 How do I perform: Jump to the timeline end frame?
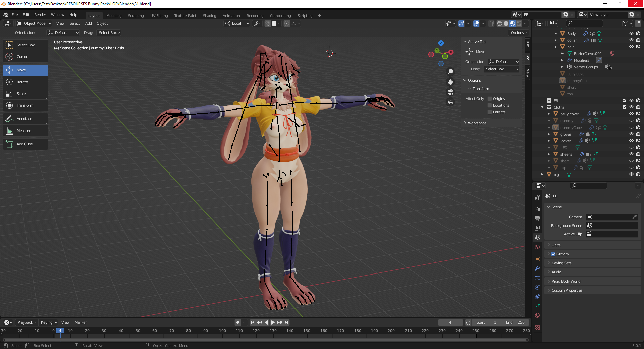pyautogui.click(x=286, y=322)
